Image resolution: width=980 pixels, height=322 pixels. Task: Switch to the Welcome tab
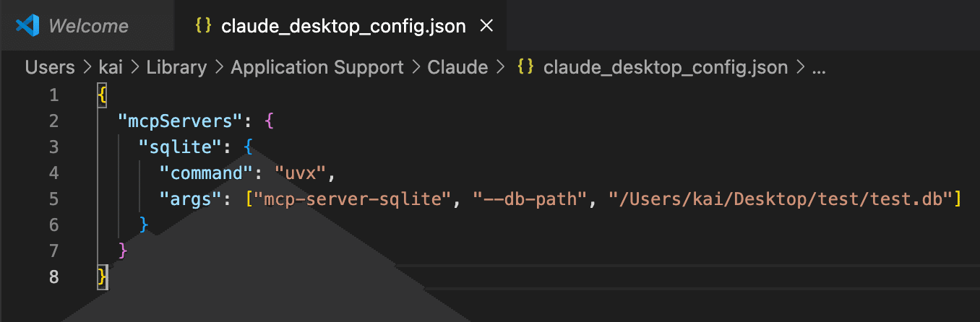tap(87, 26)
